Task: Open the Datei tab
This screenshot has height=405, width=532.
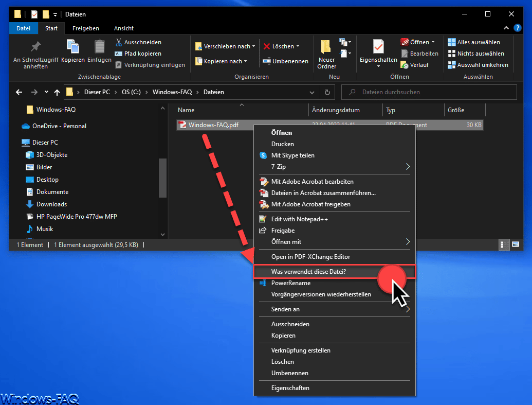Action: [24, 28]
